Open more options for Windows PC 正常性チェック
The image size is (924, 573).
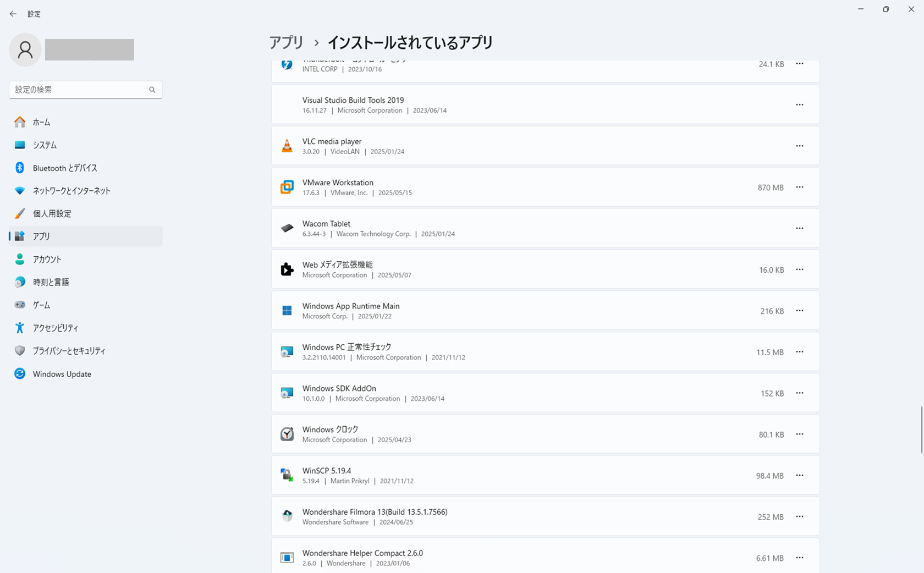pyautogui.click(x=800, y=352)
